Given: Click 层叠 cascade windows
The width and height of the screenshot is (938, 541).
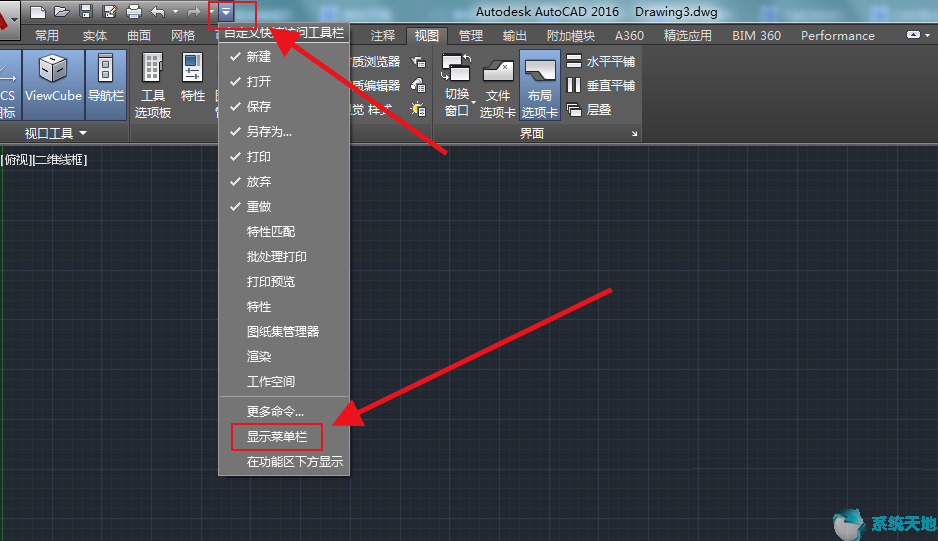Looking at the screenshot, I should pos(589,110).
